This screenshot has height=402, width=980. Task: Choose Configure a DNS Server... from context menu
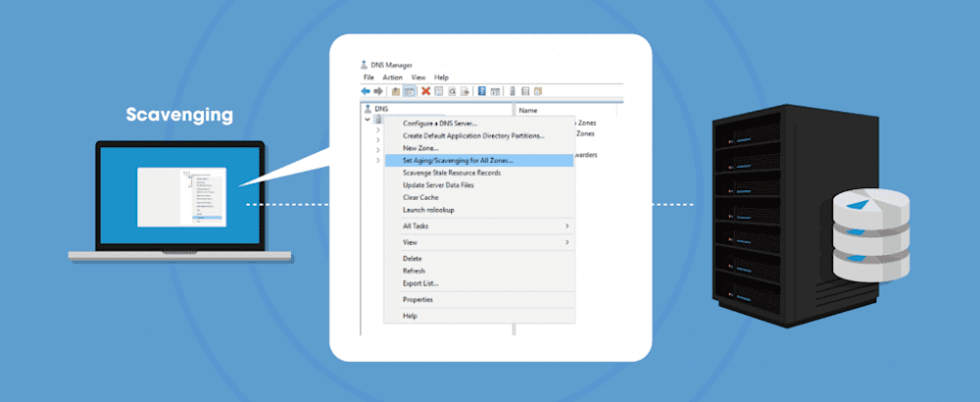[x=479, y=124]
